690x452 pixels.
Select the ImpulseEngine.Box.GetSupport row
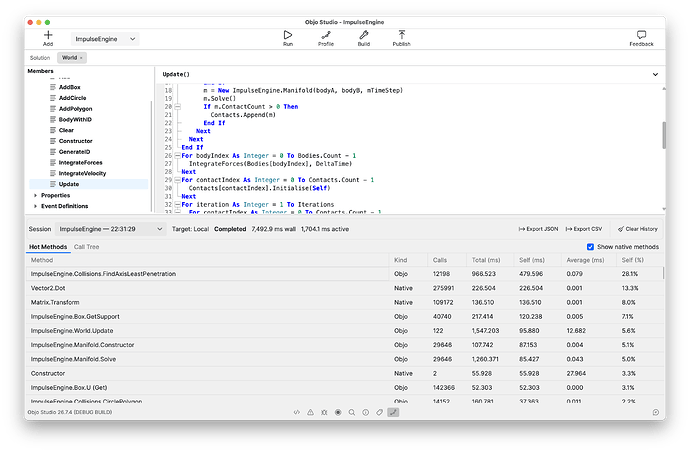pyautogui.click(x=344, y=316)
